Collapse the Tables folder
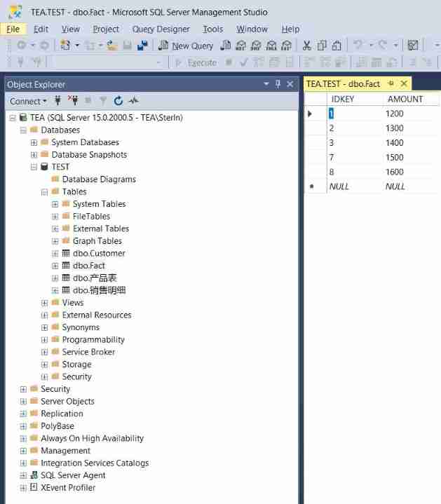The image size is (441, 504). [x=44, y=192]
